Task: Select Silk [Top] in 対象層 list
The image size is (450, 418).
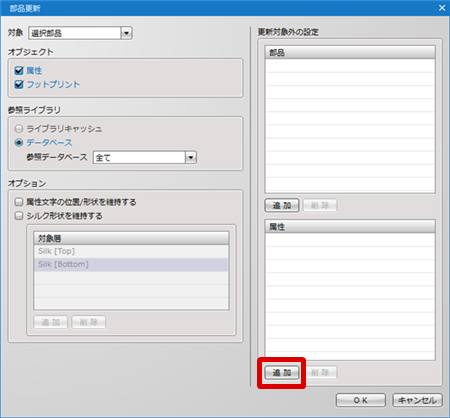Action: point(131,251)
